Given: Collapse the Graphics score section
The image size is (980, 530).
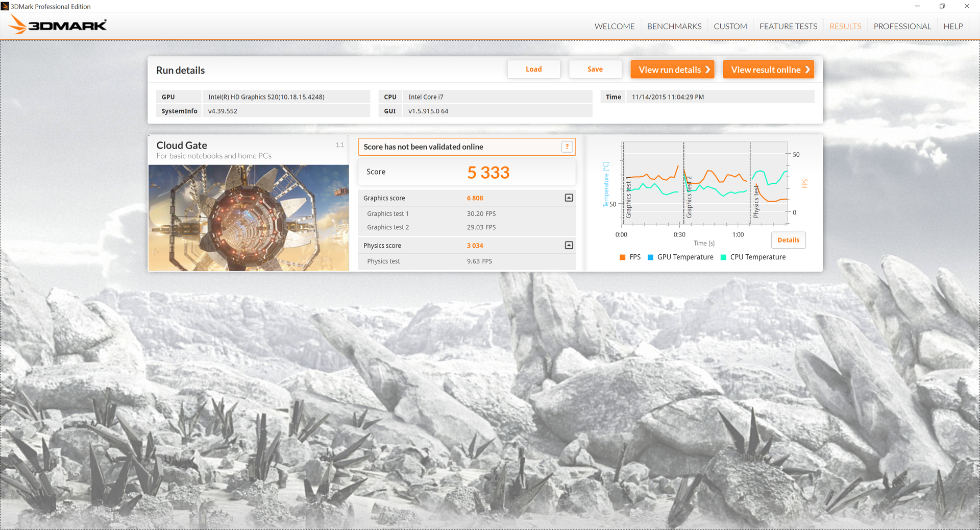Looking at the screenshot, I should [569, 198].
